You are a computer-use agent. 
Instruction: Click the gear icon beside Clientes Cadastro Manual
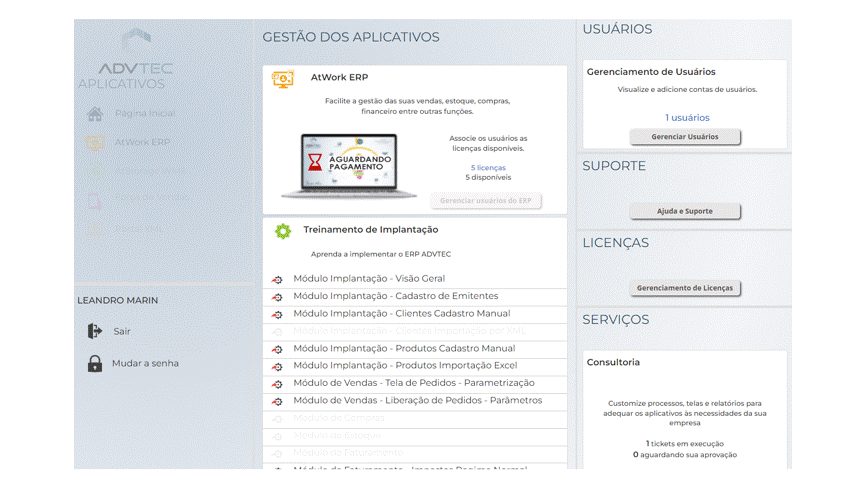click(x=277, y=314)
